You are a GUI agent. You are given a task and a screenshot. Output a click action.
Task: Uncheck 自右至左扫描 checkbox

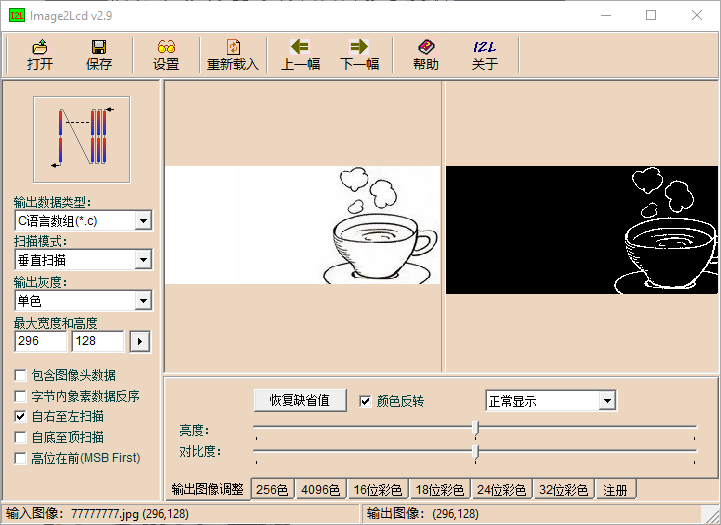[20, 417]
